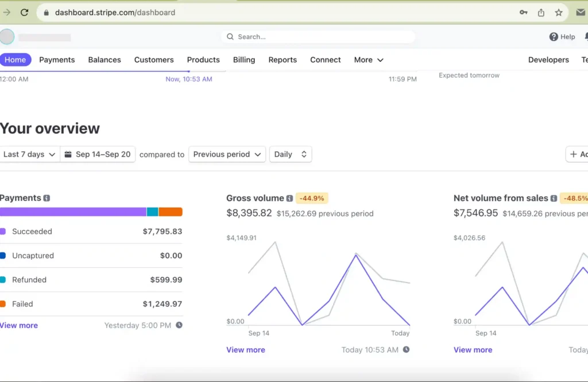
Task: Click the account avatar circle
Action: 7,37
